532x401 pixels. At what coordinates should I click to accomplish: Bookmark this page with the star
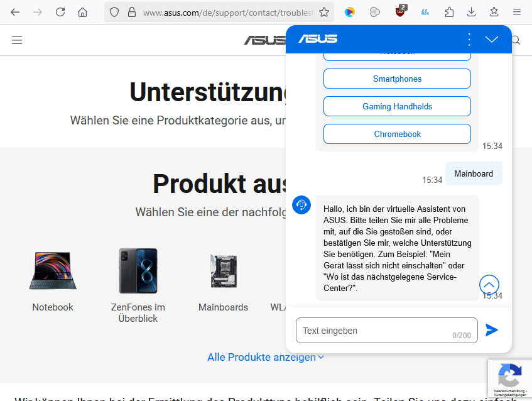click(x=324, y=13)
